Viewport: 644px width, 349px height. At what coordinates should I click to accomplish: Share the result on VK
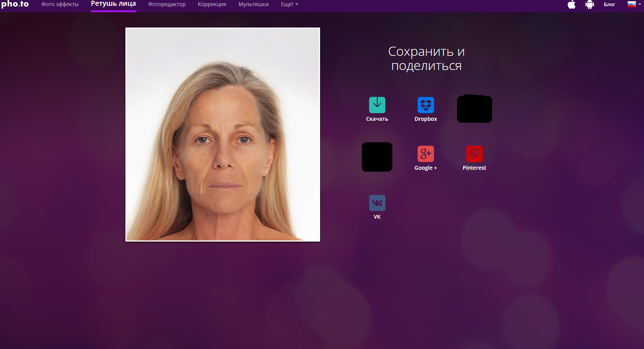coord(377,203)
